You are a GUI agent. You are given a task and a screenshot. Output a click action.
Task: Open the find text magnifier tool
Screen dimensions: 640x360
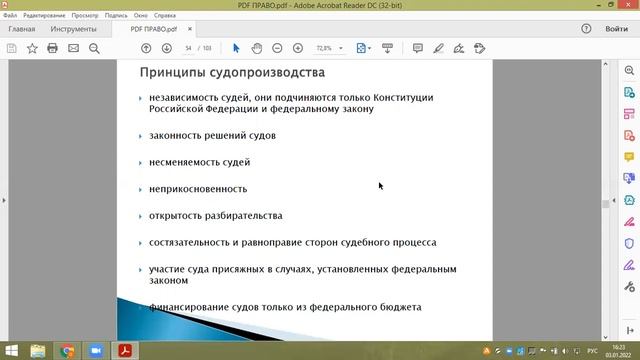tap(94, 49)
